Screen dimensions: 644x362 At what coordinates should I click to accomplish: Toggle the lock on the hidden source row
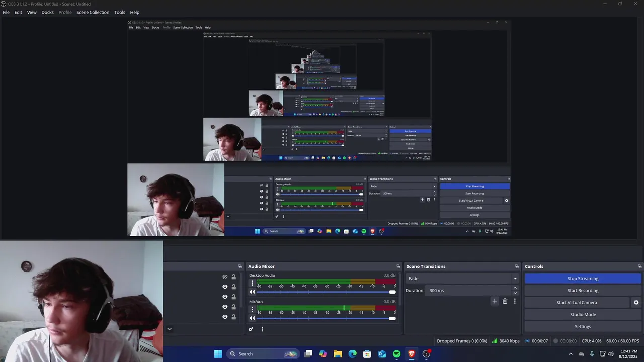[x=233, y=277]
